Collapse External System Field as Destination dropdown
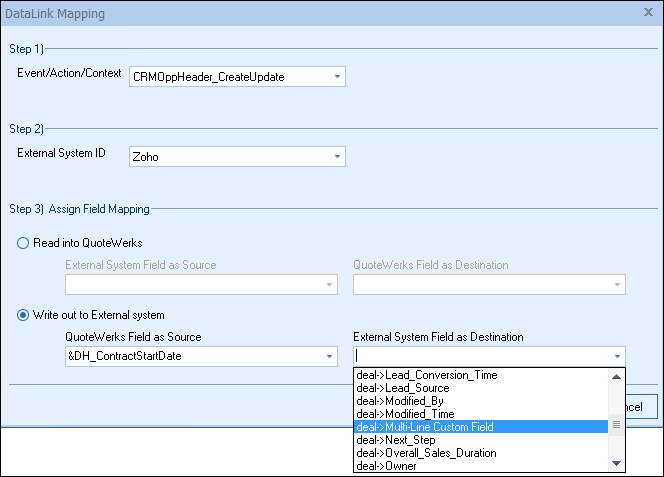 [617, 357]
